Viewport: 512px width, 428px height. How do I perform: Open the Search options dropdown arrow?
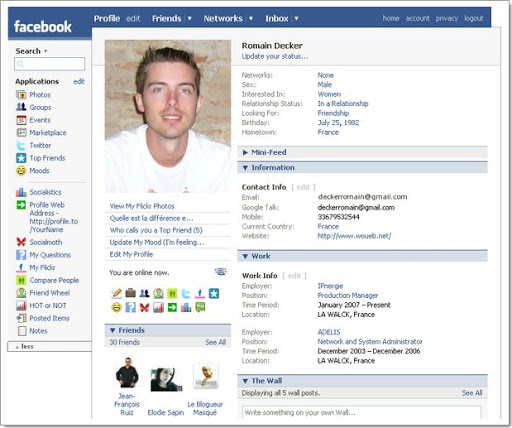[x=46, y=51]
